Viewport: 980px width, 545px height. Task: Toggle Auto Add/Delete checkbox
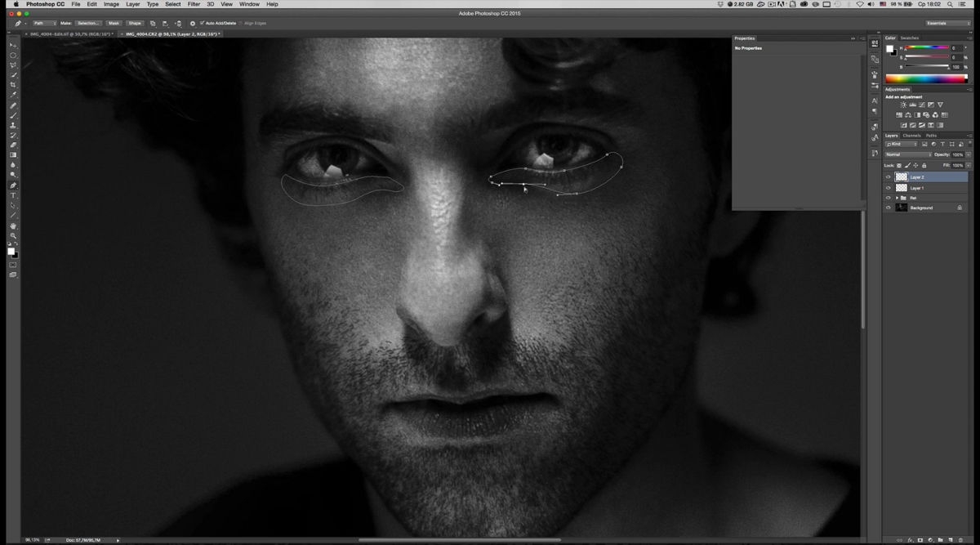[x=203, y=23]
